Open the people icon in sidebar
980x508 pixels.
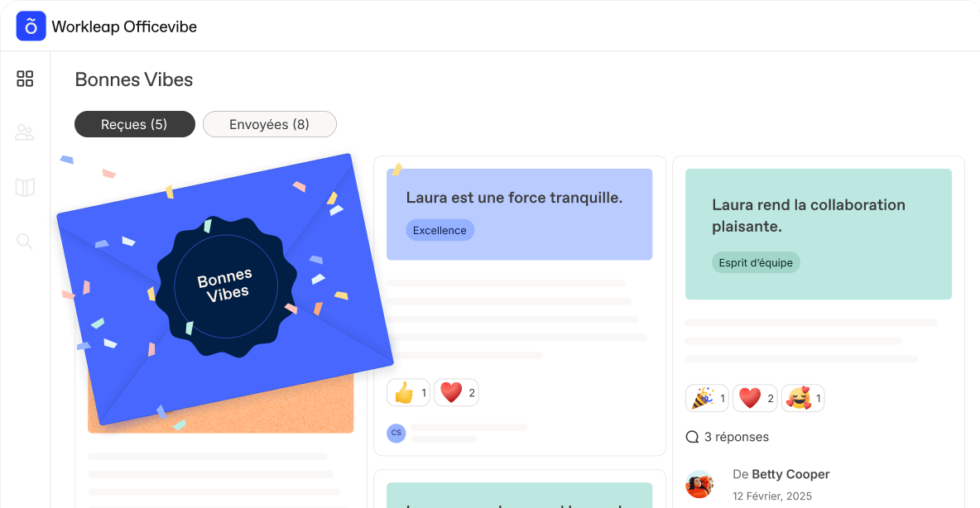click(25, 132)
